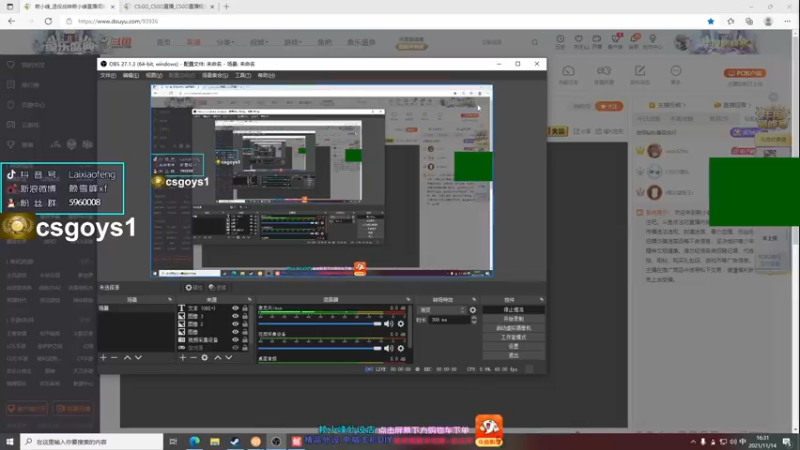The image size is (800, 450).
Task: Open the OBS 编辑 menu
Action: pyautogui.click(x=131, y=75)
